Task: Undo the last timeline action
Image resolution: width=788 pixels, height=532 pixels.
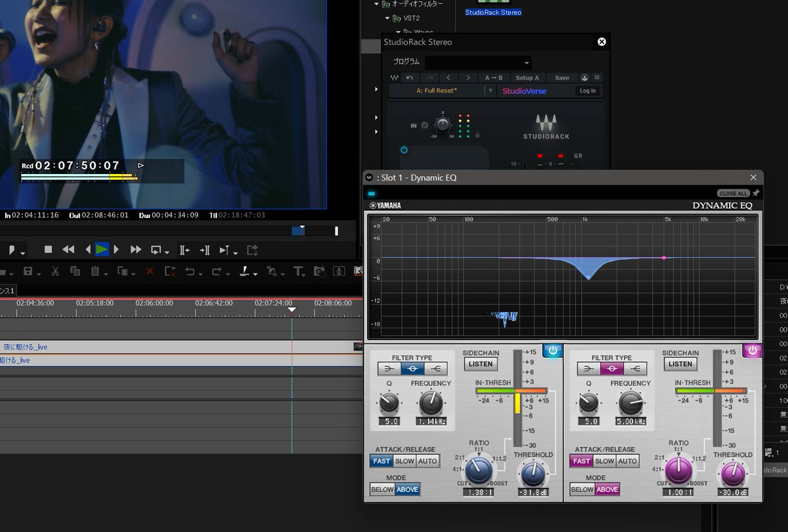Action: pyautogui.click(x=190, y=271)
